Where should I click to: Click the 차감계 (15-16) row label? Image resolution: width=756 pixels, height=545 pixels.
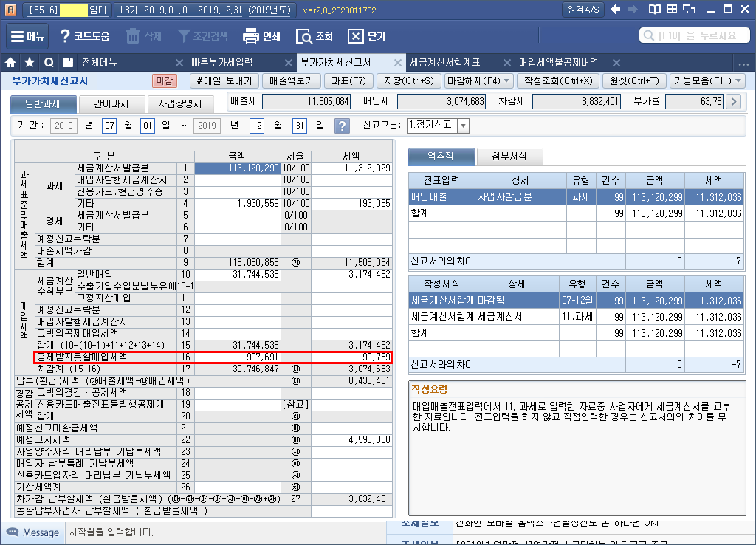pyautogui.click(x=69, y=369)
